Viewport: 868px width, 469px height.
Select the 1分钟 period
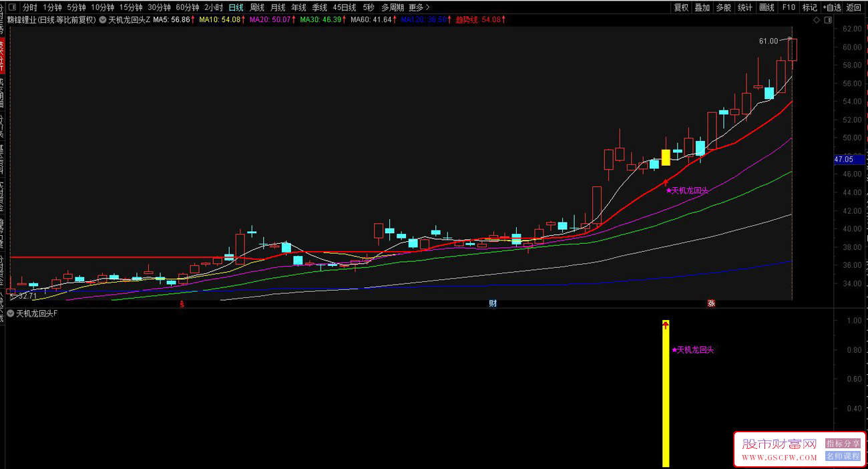(52, 7)
